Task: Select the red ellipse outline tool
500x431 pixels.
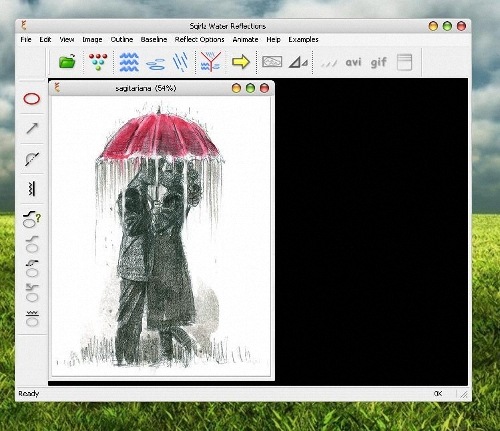Action: pos(32,99)
